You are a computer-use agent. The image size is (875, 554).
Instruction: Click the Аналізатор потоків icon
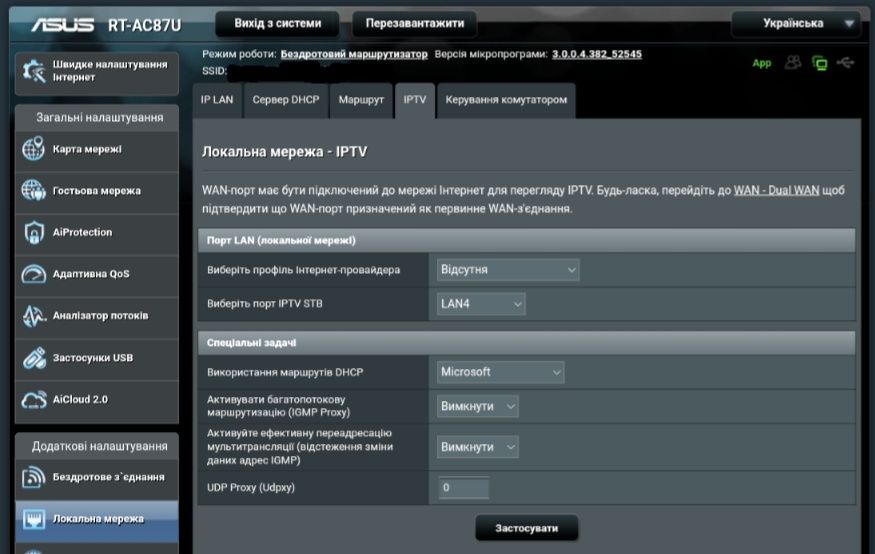[x=33, y=316]
